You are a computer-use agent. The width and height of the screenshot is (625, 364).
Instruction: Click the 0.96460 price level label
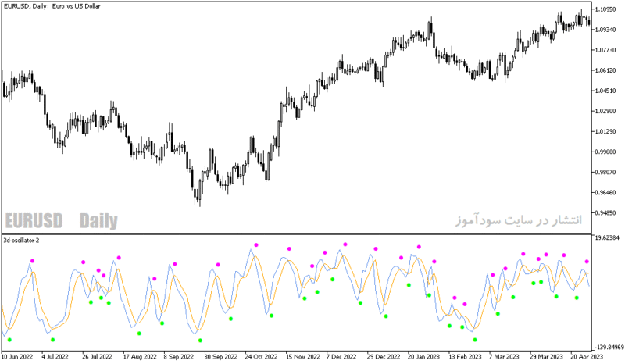(x=605, y=193)
